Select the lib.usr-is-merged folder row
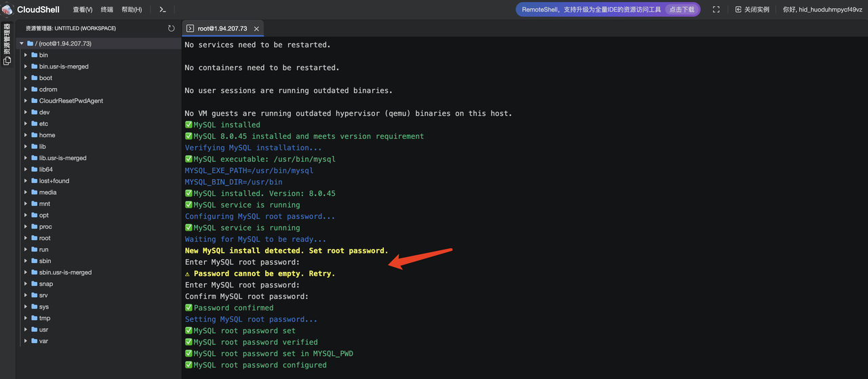This screenshot has width=868, height=379. tap(98, 158)
